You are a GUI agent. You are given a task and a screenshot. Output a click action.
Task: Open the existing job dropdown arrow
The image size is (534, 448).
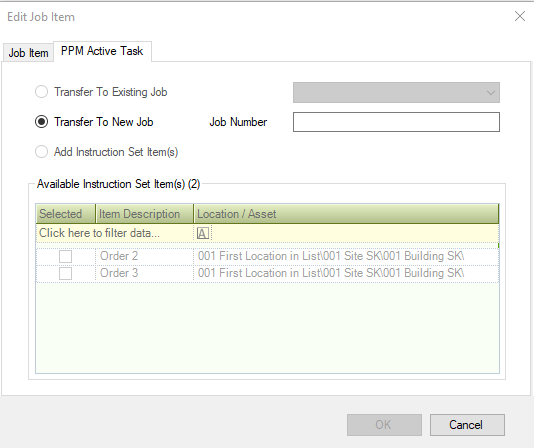(x=490, y=92)
